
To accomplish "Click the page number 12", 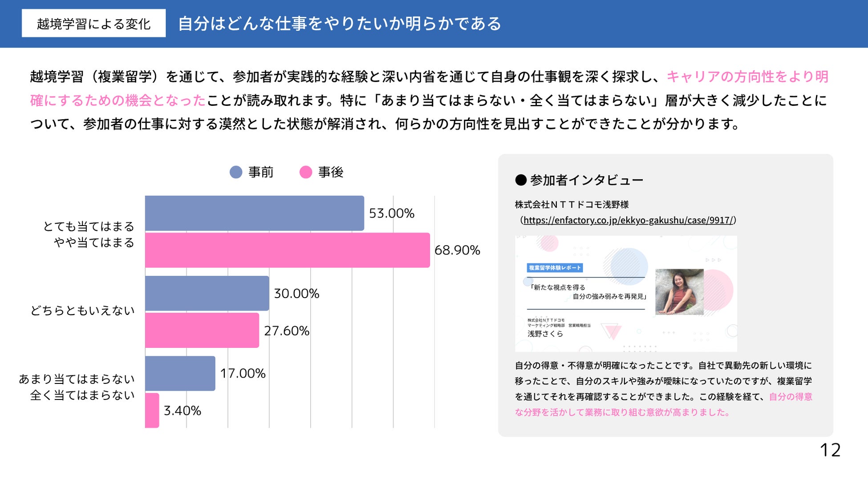I will click(830, 450).
